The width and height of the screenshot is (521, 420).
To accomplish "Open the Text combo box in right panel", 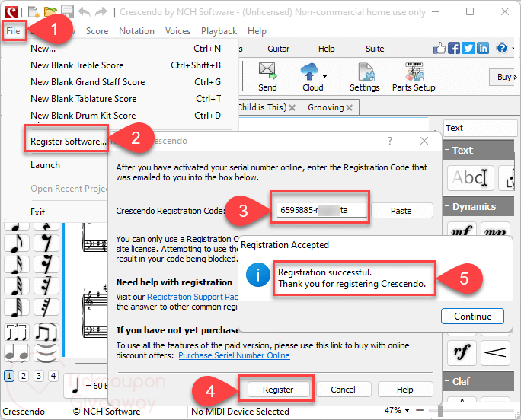I will coord(480,128).
